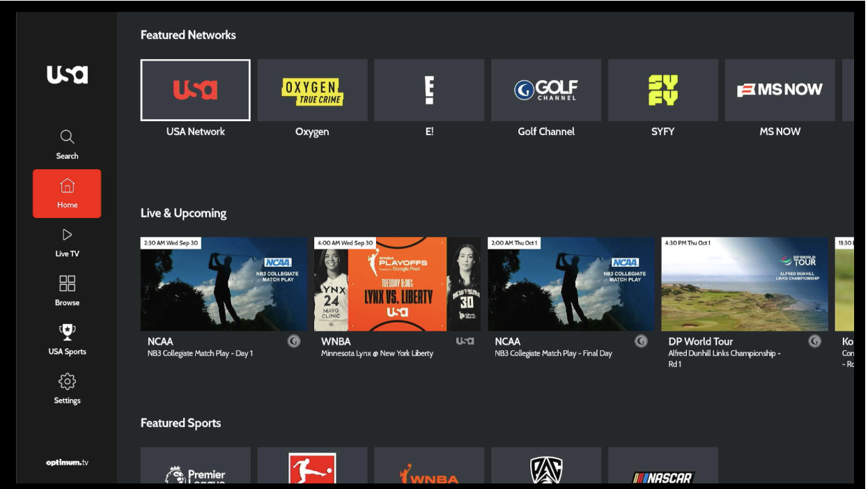The width and height of the screenshot is (868, 489).
Task: Open Search from the sidebar
Action: click(67, 145)
